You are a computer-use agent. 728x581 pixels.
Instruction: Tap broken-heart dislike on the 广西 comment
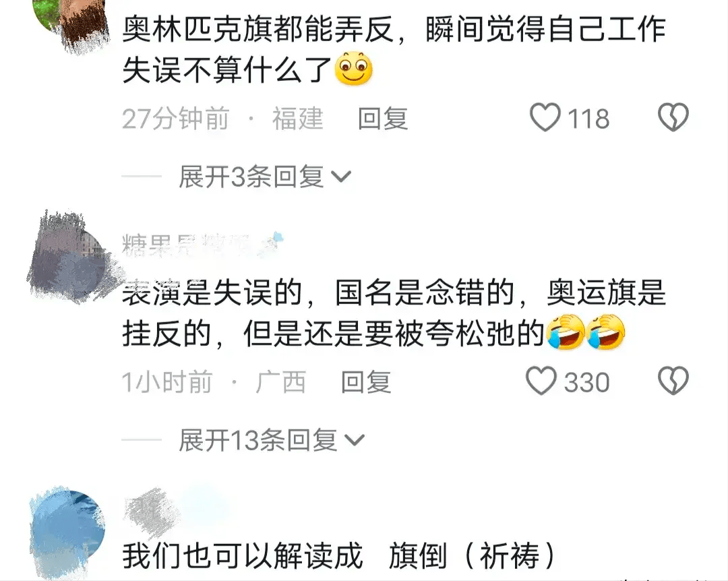click(x=673, y=381)
